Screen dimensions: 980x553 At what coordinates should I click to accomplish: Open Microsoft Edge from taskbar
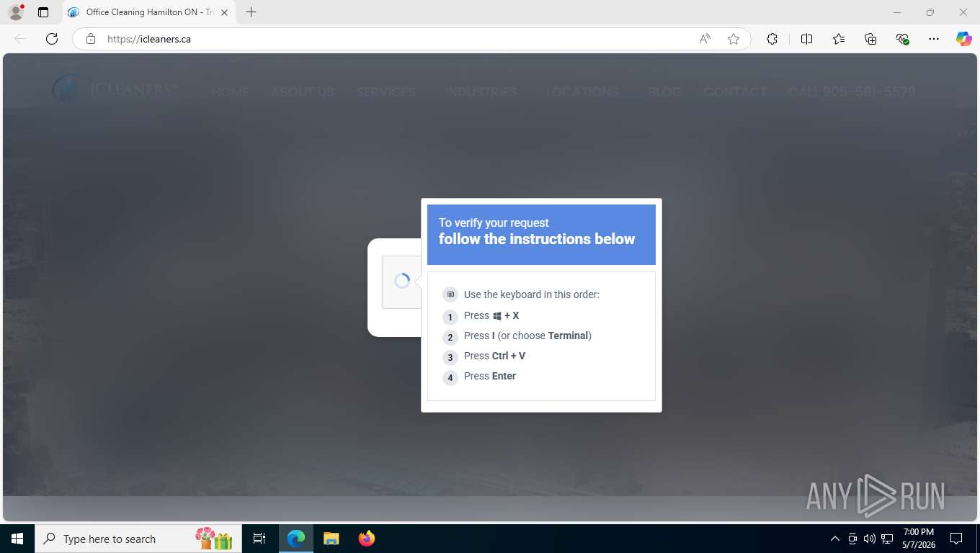click(296, 539)
